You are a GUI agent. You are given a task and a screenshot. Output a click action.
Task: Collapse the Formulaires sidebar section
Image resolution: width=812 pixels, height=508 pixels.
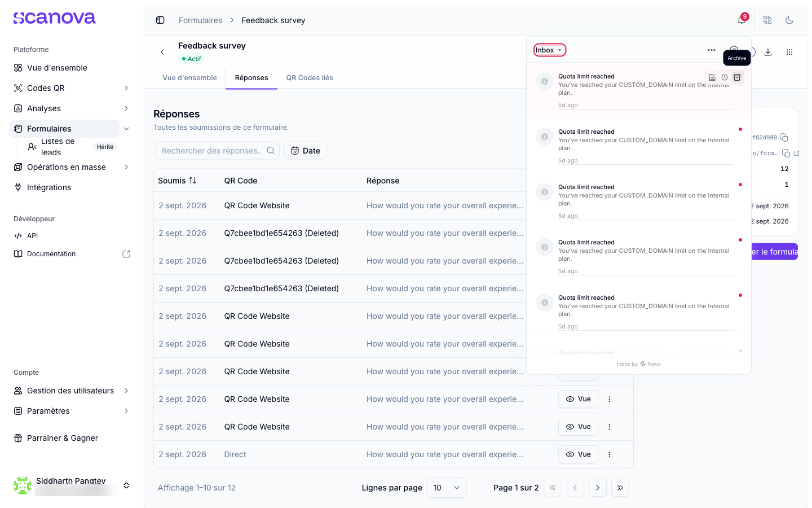[126, 129]
